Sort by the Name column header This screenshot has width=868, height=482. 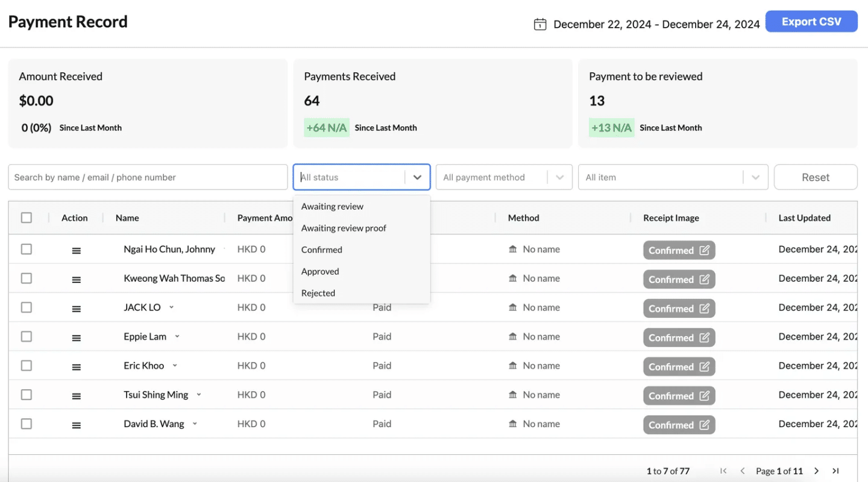[x=127, y=218]
